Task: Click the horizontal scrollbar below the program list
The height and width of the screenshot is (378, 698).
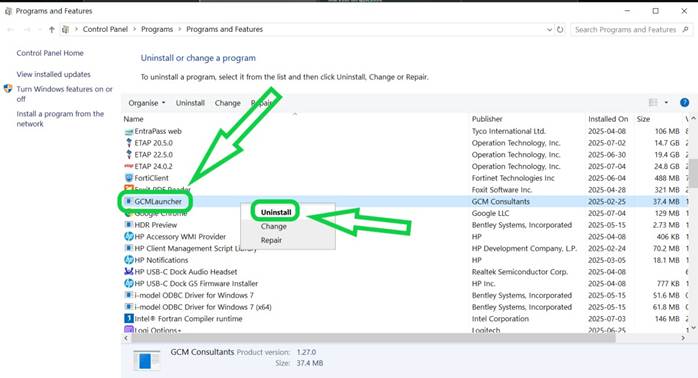Action: pos(373,338)
